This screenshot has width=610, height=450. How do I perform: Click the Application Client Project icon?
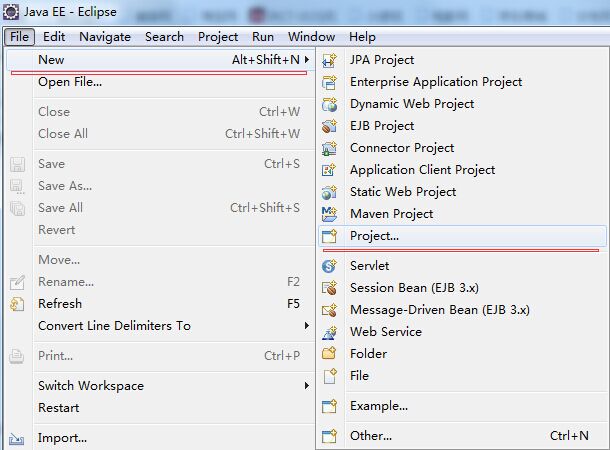point(330,170)
